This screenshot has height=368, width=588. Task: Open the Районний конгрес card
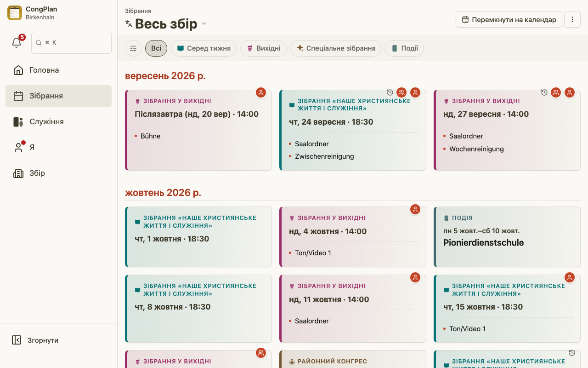(353, 359)
